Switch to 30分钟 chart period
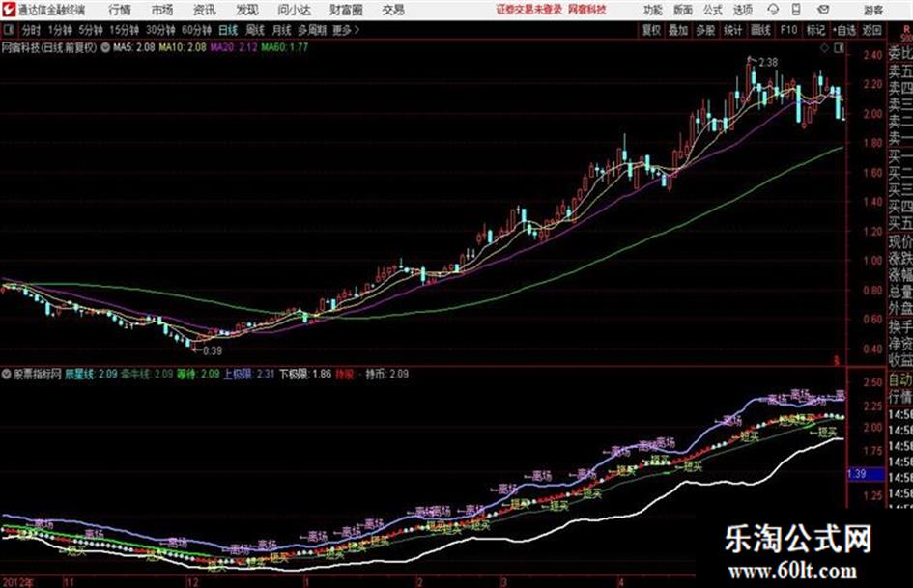The width and height of the screenshot is (913, 588). [x=160, y=30]
